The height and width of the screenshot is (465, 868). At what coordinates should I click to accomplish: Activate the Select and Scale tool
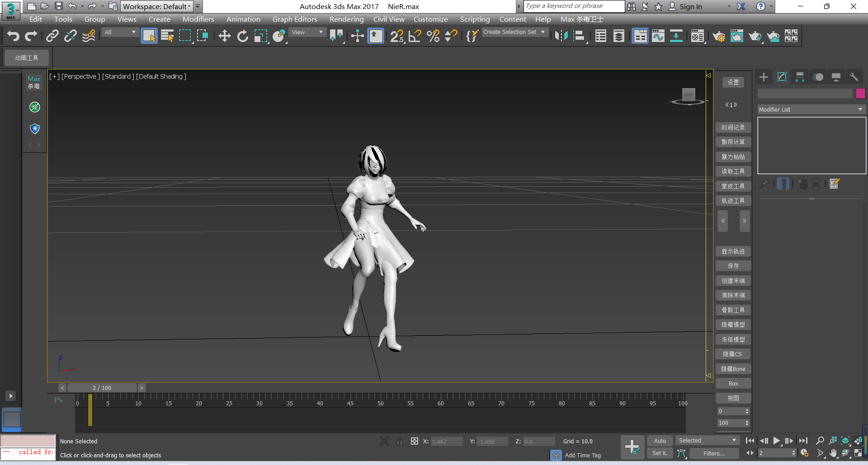(x=261, y=36)
